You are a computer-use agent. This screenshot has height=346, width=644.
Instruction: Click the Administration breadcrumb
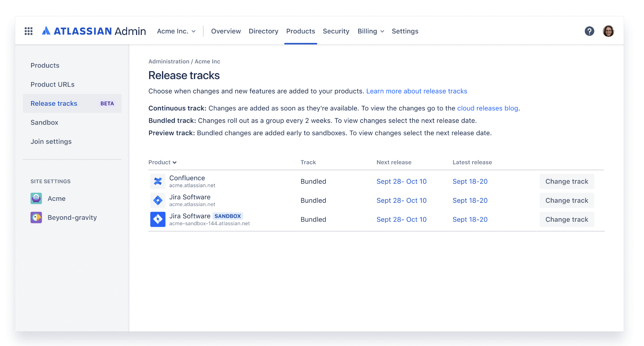tap(169, 61)
